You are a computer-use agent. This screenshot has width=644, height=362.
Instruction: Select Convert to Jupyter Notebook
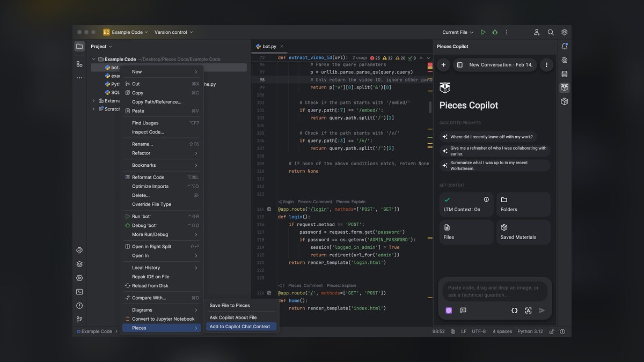coord(162,319)
